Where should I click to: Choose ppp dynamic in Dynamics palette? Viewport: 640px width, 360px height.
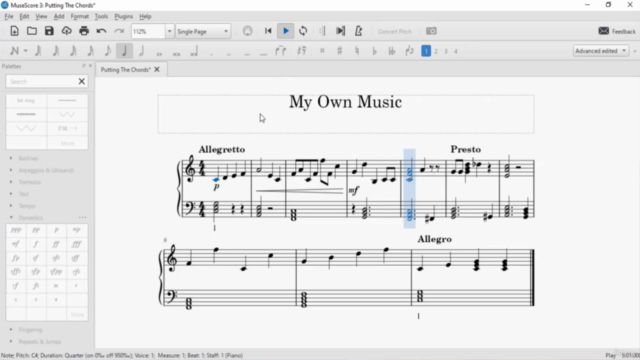coord(16,231)
